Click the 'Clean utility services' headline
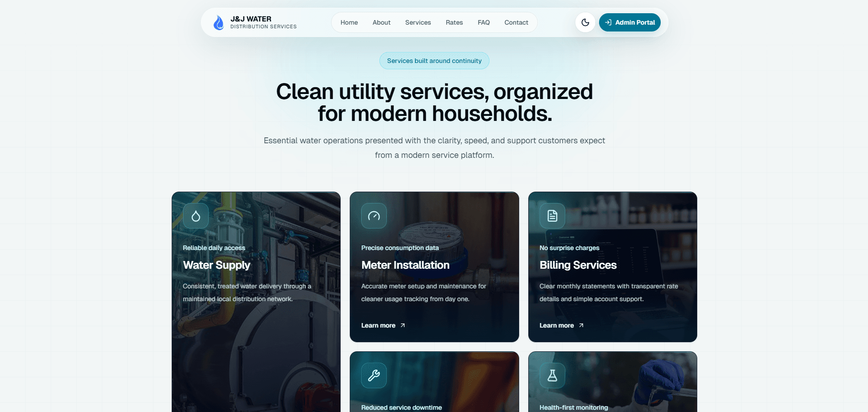 pos(434,103)
